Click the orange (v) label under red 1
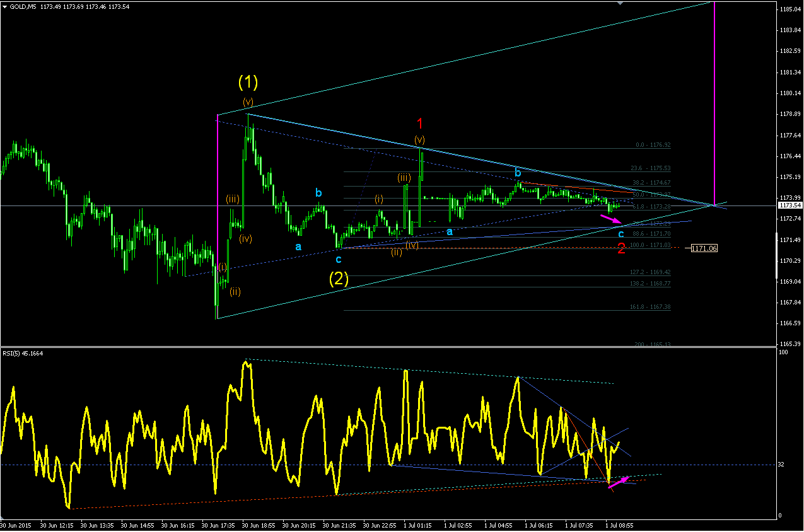The image size is (804, 532). pos(419,139)
